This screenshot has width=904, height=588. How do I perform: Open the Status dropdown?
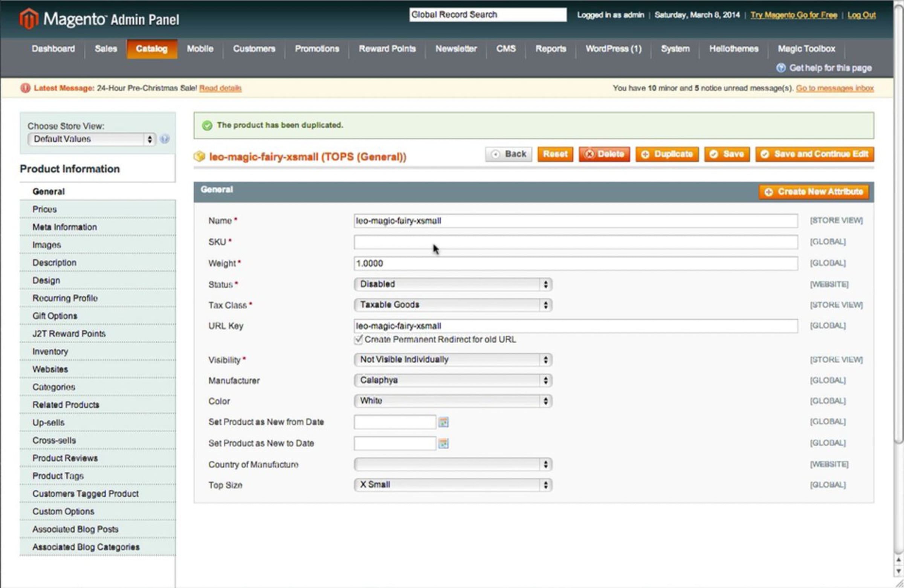453,284
